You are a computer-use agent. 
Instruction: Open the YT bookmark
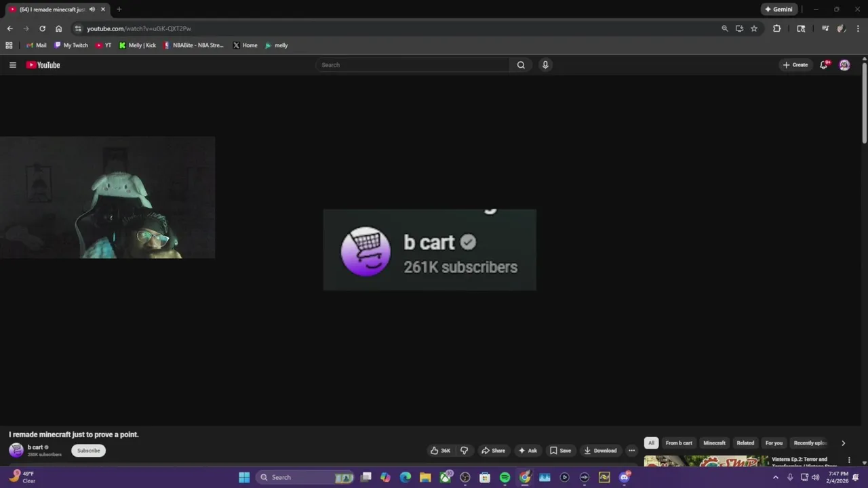(104, 45)
